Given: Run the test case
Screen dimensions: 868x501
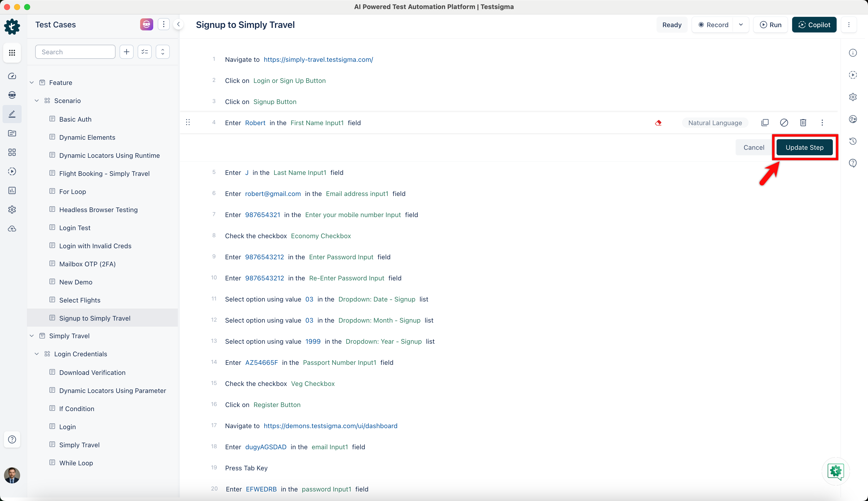Looking at the screenshot, I should [770, 25].
